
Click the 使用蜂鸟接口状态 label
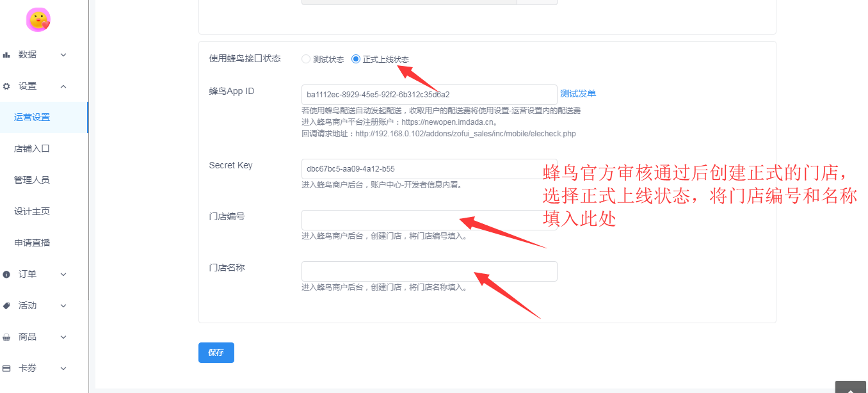[x=245, y=58]
